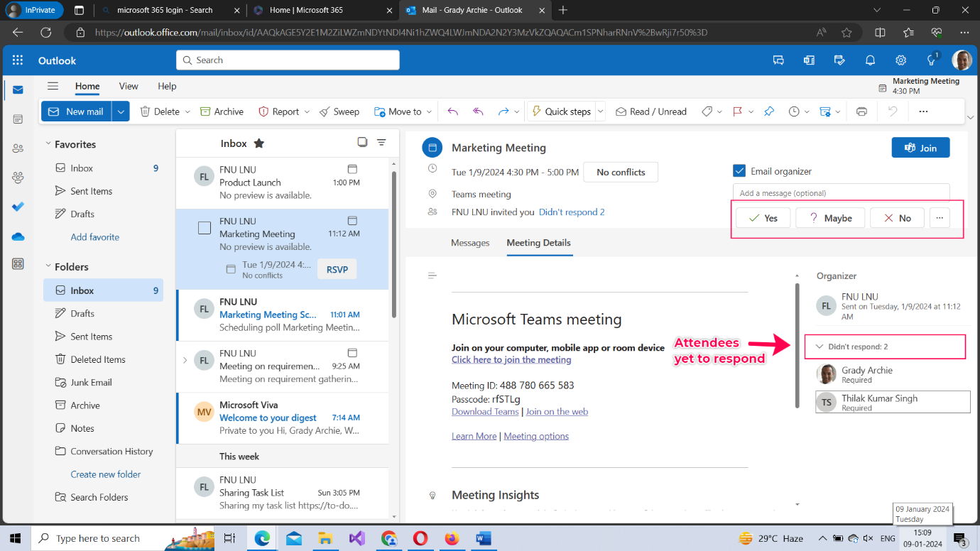Print message using printer icon

[x=861, y=111]
